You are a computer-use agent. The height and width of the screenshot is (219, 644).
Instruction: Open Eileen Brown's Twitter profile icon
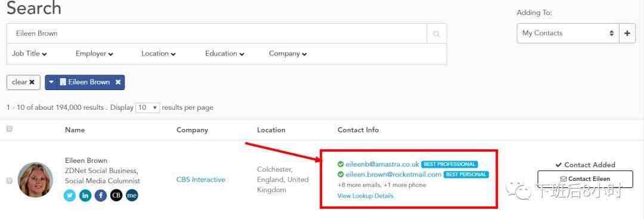[x=70, y=196]
